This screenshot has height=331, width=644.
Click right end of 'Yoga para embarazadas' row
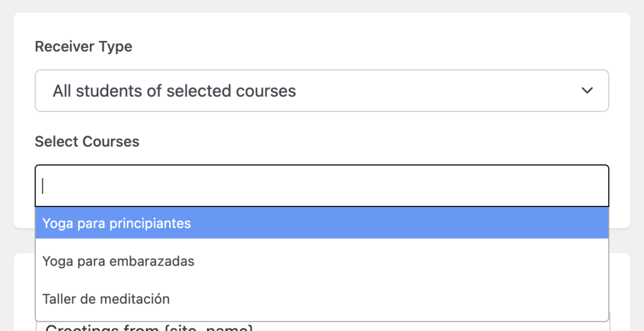point(566,261)
